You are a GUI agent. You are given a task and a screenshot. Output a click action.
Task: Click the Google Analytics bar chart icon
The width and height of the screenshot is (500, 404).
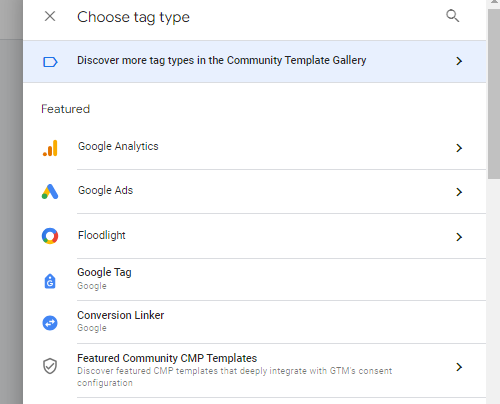click(50, 148)
